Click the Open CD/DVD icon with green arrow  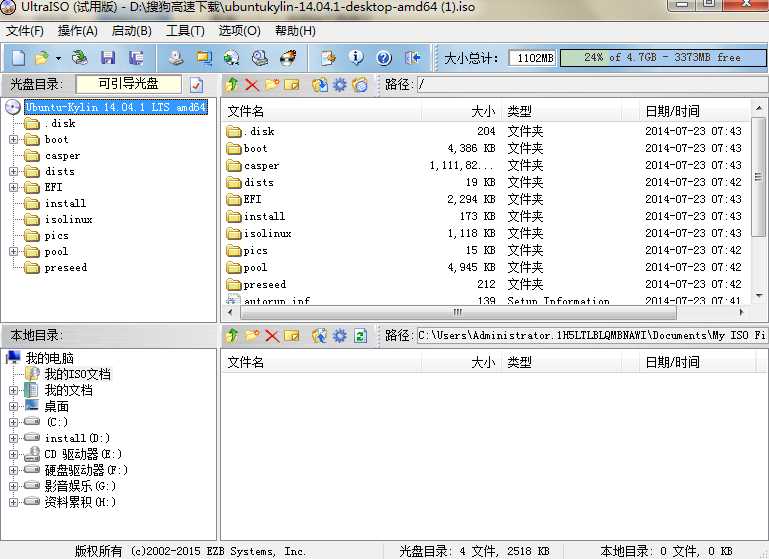pyautogui.click(x=79, y=58)
